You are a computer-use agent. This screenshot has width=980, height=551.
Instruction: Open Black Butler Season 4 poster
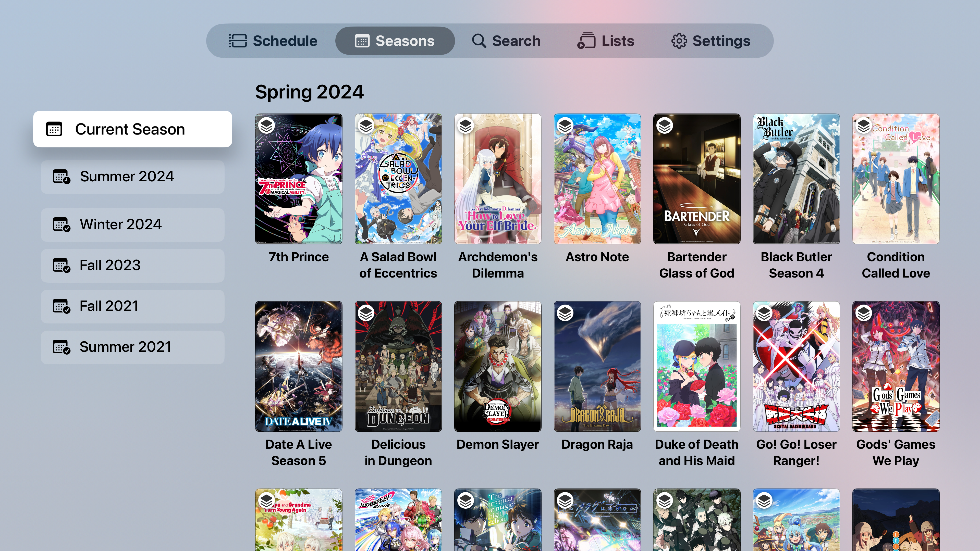click(796, 179)
